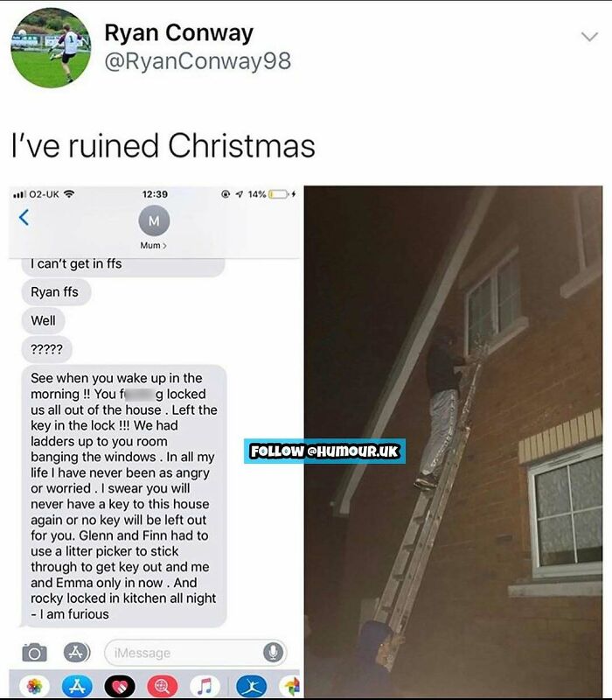Open the @RyanConway98 handle link
The image size is (612, 700).
click(198, 61)
